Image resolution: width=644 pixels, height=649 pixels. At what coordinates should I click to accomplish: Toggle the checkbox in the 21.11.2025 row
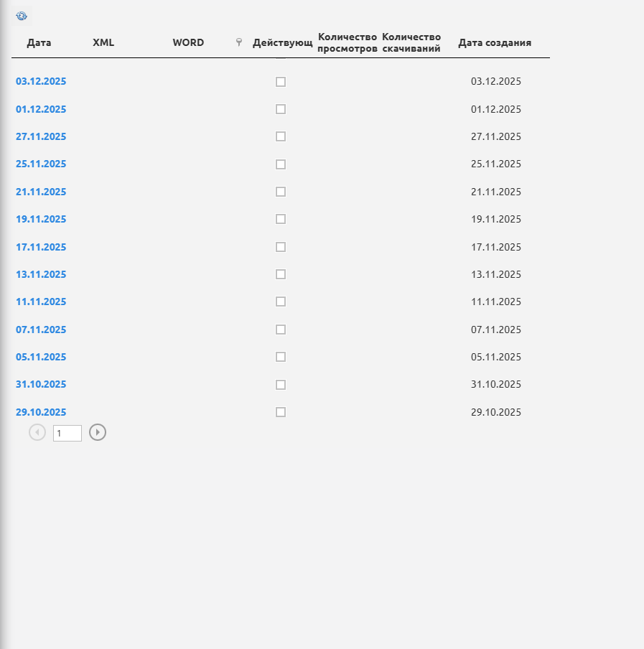281,192
